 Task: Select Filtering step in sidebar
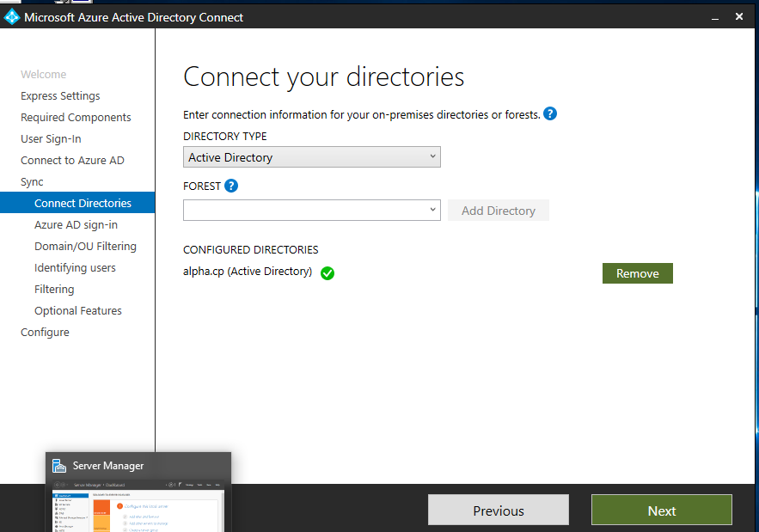(54, 289)
